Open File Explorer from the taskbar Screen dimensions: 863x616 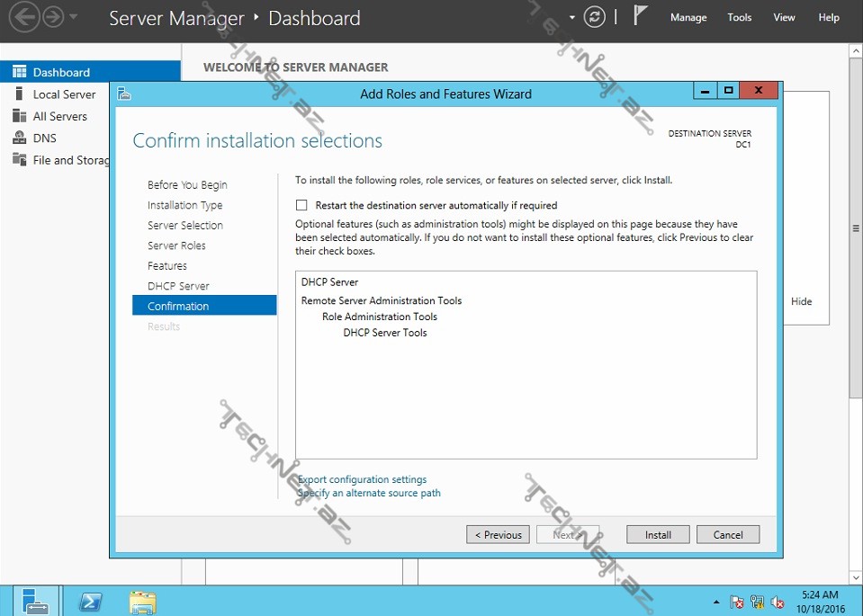[x=142, y=602]
